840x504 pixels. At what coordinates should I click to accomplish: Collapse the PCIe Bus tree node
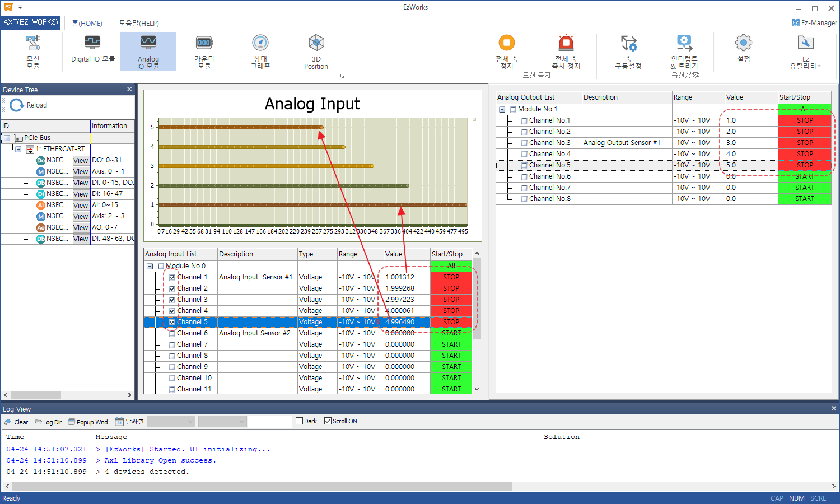click(7, 138)
